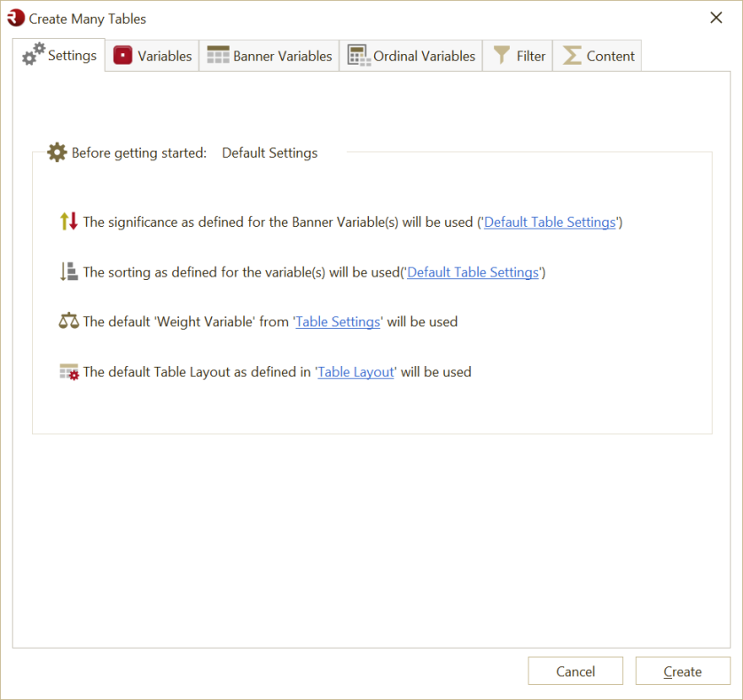Click the significance up-down arrows icon
Image resolution: width=743 pixels, height=700 pixels.
[x=69, y=222]
